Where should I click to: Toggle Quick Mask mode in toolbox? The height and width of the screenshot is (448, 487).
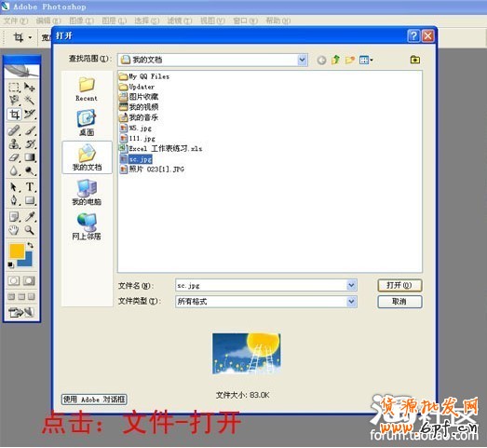click(29, 281)
